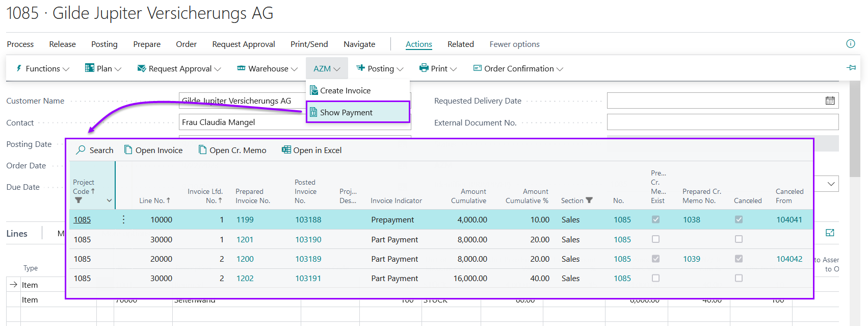Screen dimensions: 868x326
Task: Expand the Request Approval toolbar dropdown
Action: 218,69
